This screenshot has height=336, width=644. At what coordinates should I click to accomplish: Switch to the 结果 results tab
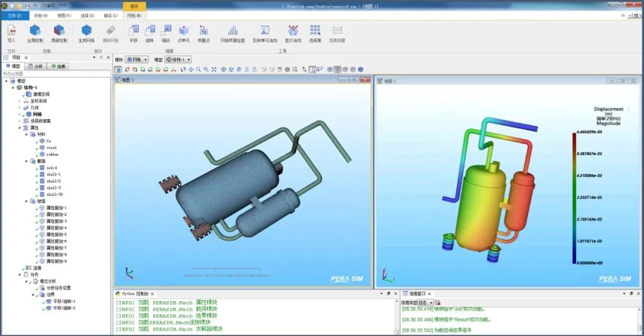tap(59, 66)
